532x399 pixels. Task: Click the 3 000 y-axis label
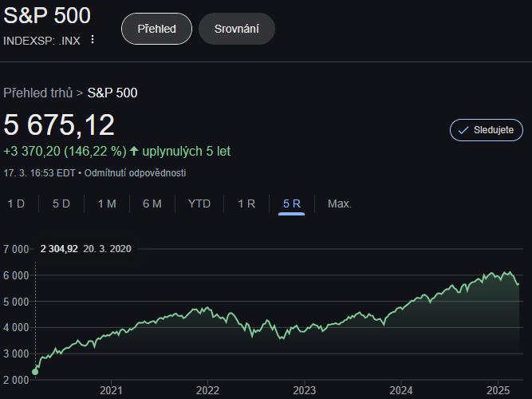point(16,354)
